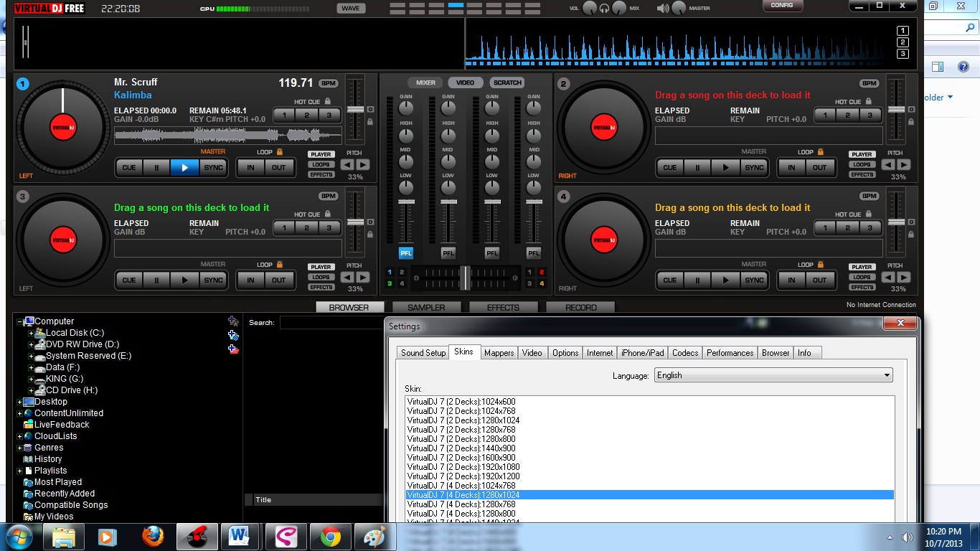Toggle the pitch lock icon on deck 3

click(x=370, y=235)
